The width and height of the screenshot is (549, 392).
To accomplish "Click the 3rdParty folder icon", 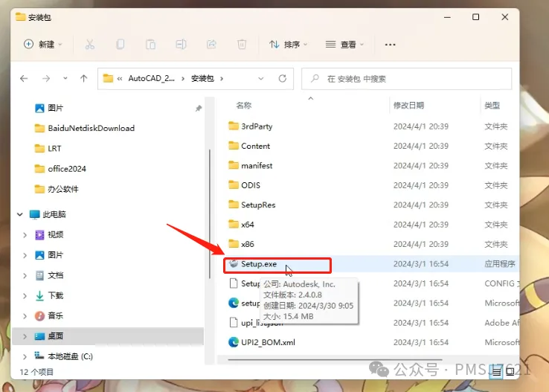I will point(234,126).
